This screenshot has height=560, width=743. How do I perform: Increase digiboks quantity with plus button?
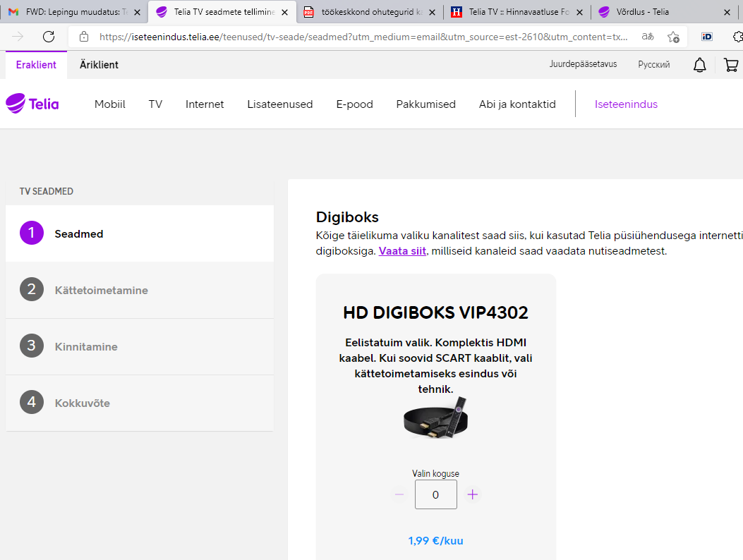point(473,494)
